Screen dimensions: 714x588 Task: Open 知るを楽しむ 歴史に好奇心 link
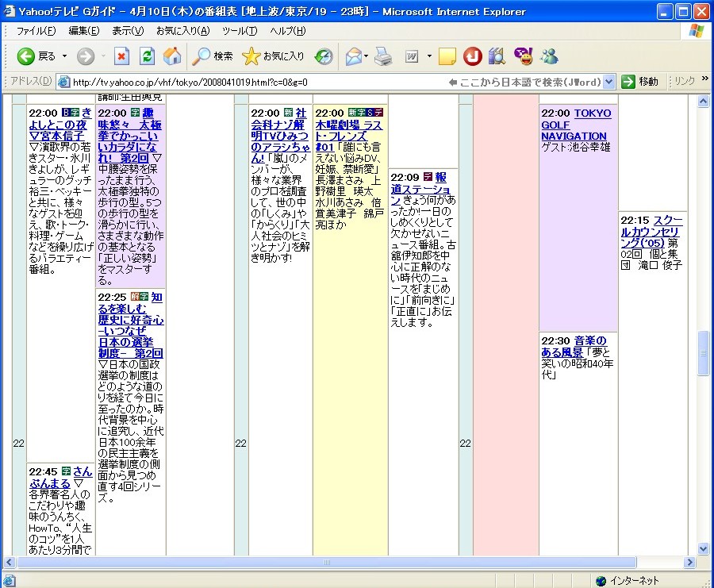coord(131,325)
